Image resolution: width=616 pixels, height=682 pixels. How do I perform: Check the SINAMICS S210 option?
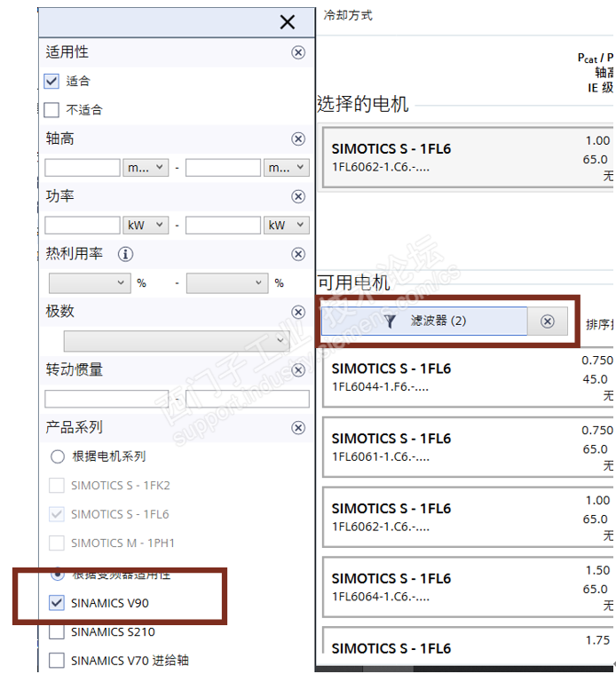pos(57,632)
